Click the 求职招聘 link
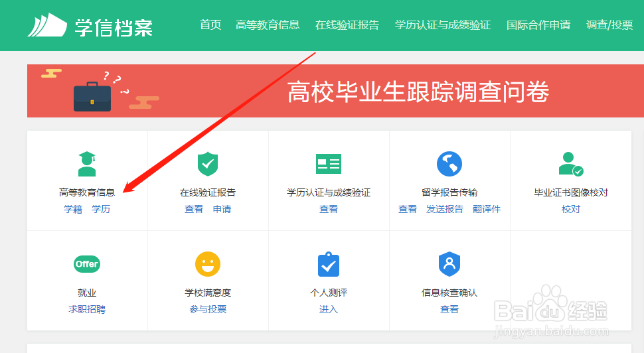 pyautogui.click(x=87, y=309)
